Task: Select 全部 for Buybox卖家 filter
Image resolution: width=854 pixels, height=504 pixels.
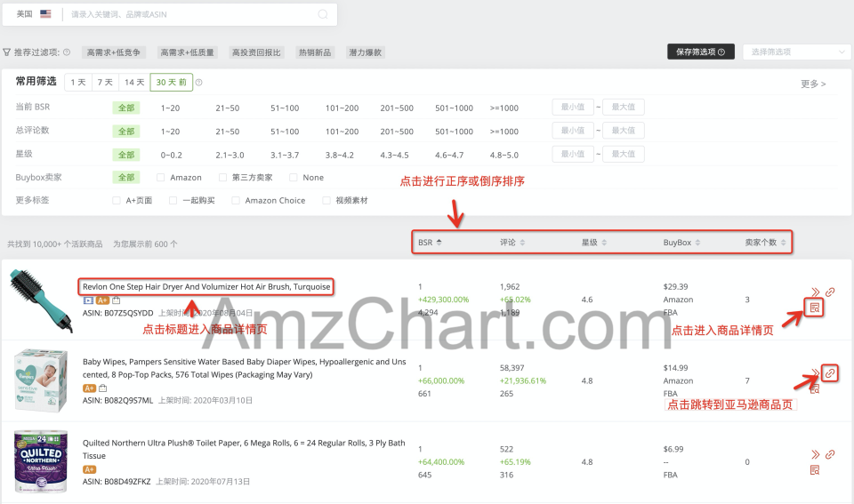Action: pos(126,178)
